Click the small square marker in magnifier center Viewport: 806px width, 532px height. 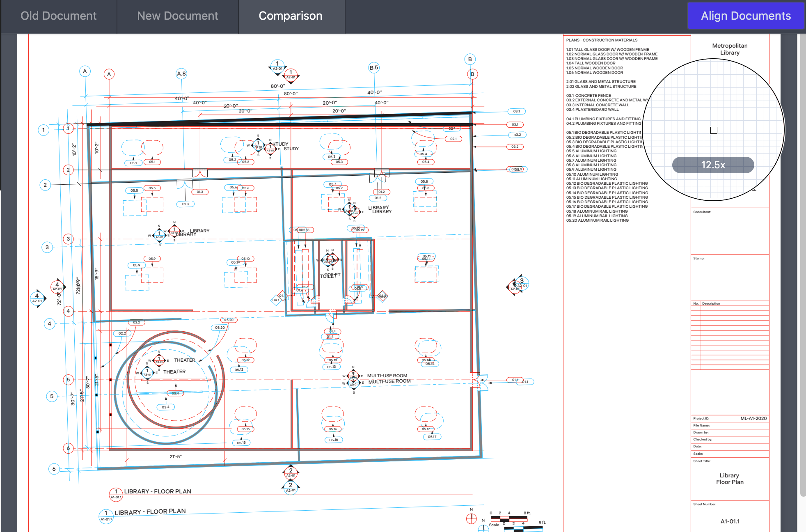click(x=714, y=130)
